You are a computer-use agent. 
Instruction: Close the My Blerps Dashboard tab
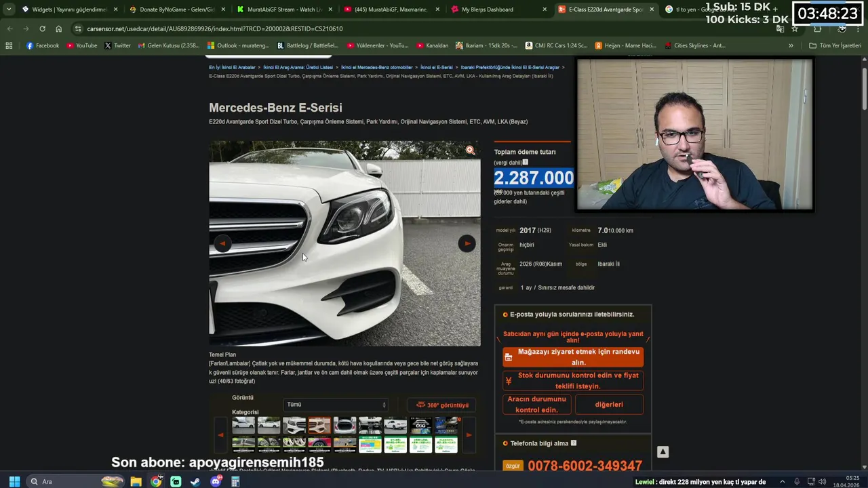pyautogui.click(x=545, y=9)
